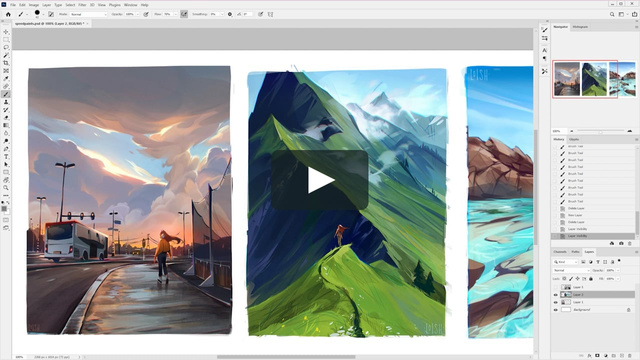This screenshot has height=360, width=640.
Task: Select the Lasso tool
Action: [x=6, y=47]
